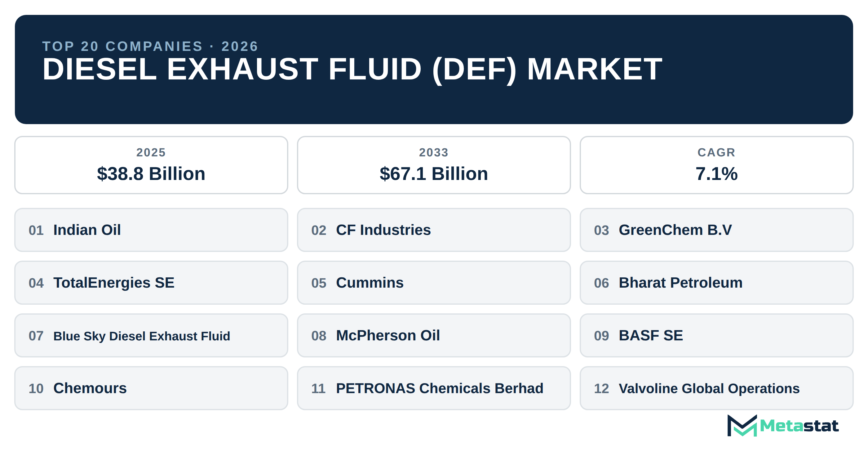Click the CAGR 7.1% stat box
Image resolution: width=868 pixels, height=453 pixels.
717,165
